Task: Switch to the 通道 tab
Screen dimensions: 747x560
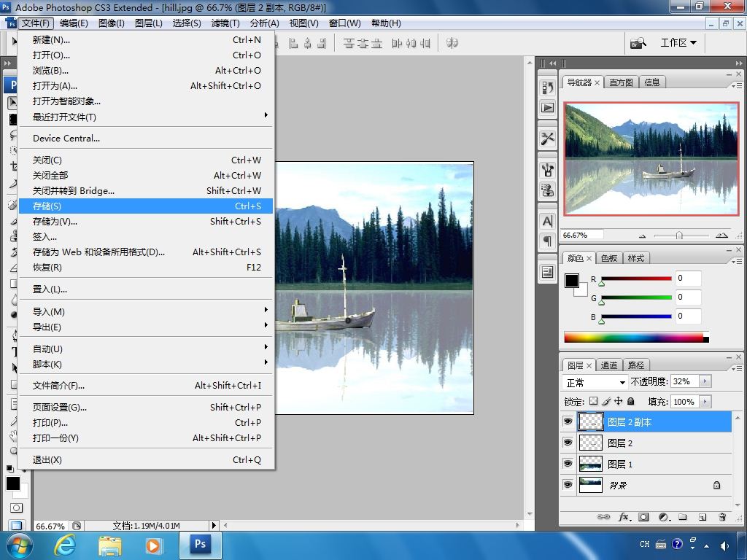Action: pyautogui.click(x=609, y=365)
